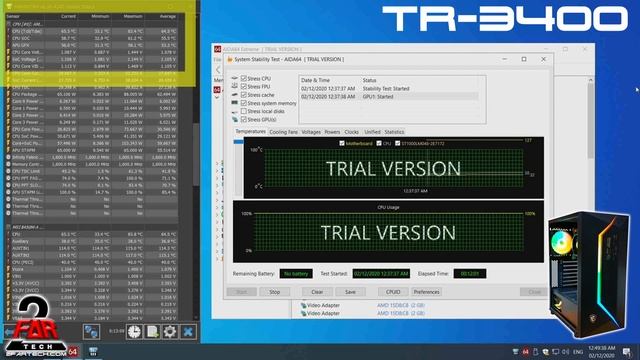The height and width of the screenshot is (360, 640).
Task: Uncheck Stress CPU
Action: click(x=244, y=78)
